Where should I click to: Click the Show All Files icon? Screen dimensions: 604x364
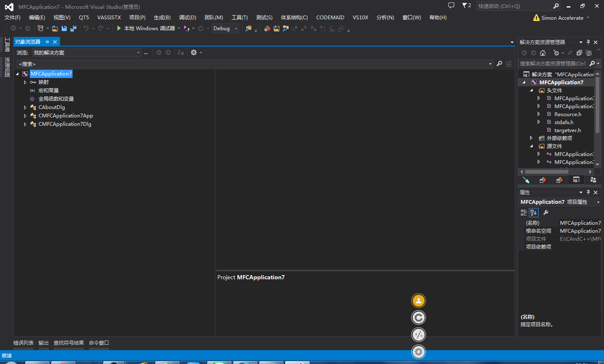588,53
